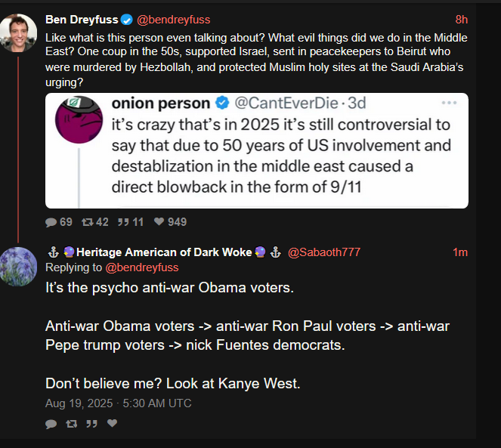Click the @bendreyfuss handle in the tweet header
The image size is (501, 448).
coord(173,20)
